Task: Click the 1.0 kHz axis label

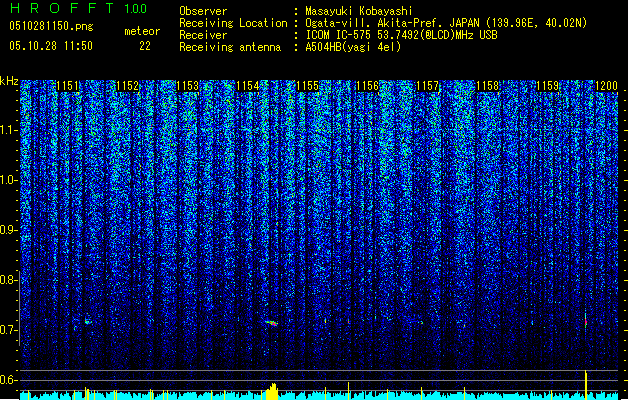Action: 9,180
